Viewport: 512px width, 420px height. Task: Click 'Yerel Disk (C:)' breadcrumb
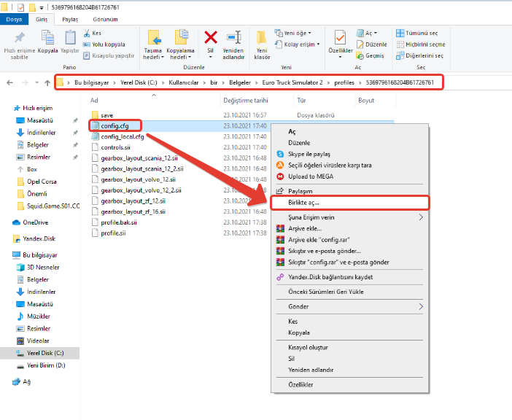[139, 82]
